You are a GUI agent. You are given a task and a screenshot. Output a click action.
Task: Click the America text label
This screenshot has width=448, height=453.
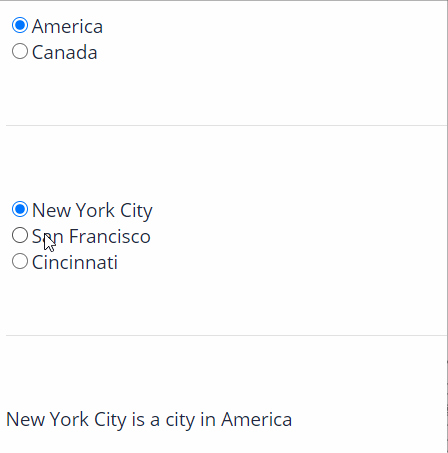tap(67, 26)
